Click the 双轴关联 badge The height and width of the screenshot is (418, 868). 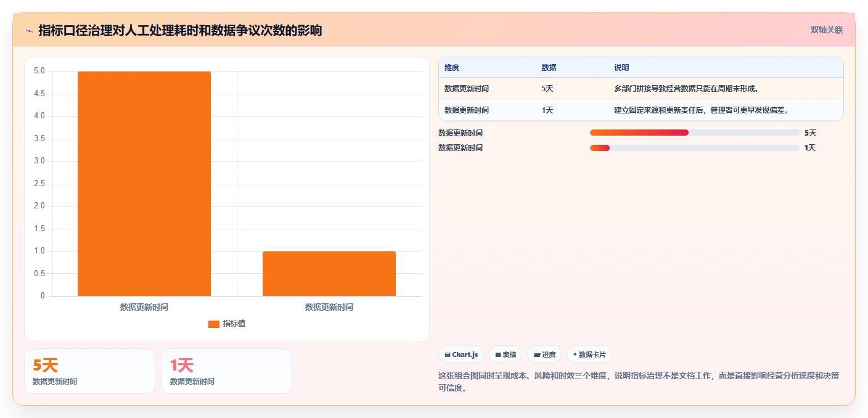coord(826,30)
